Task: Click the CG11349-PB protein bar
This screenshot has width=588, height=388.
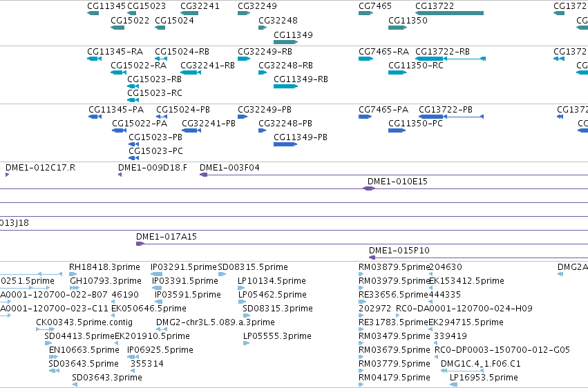Action: [285, 144]
